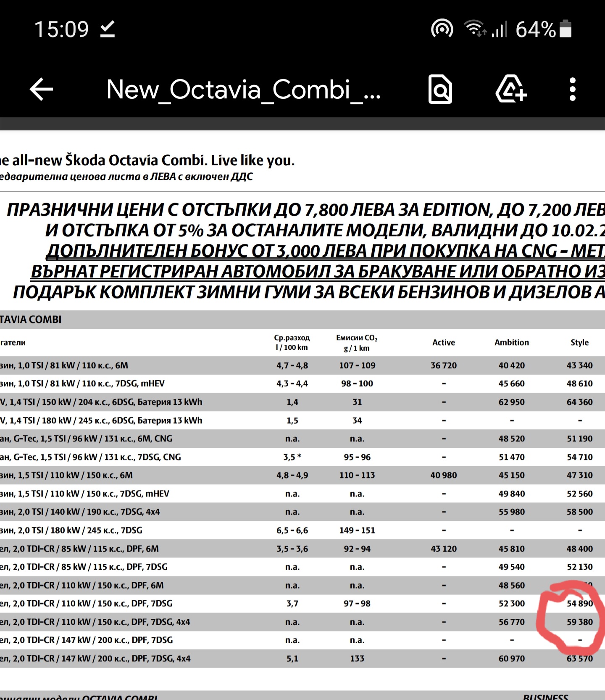The image size is (605, 700).
Task: Tap the Add to Drive icon
Action: coord(510,89)
